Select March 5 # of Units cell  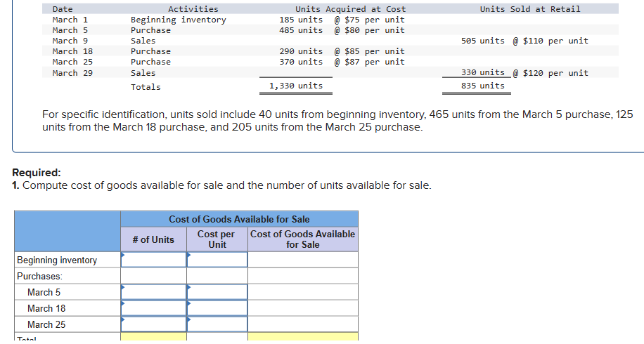tap(153, 292)
